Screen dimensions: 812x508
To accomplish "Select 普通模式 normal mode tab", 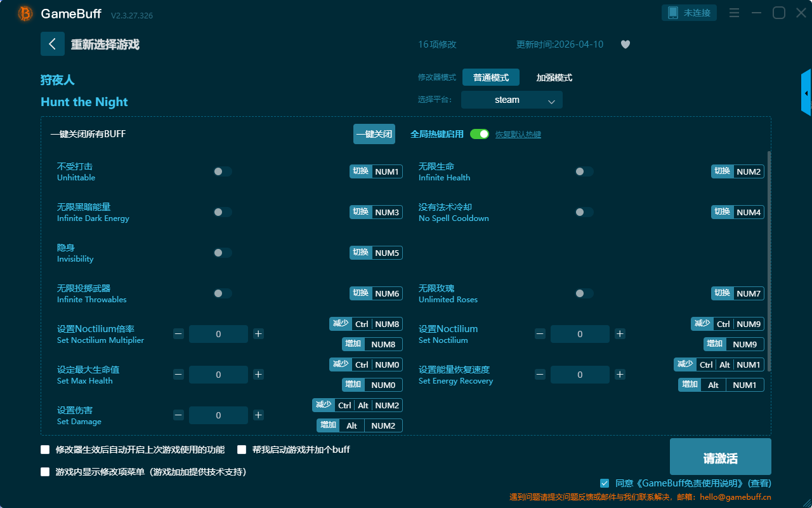I will (490, 77).
